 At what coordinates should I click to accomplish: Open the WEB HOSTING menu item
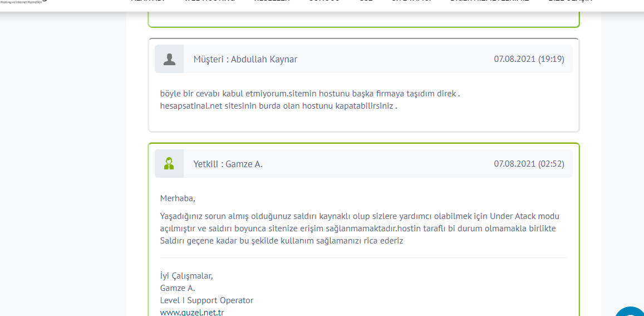click(x=209, y=1)
